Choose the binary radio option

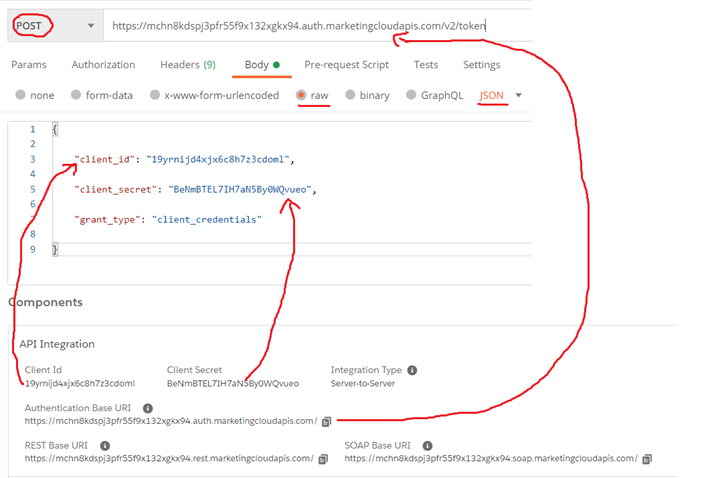(350, 95)
